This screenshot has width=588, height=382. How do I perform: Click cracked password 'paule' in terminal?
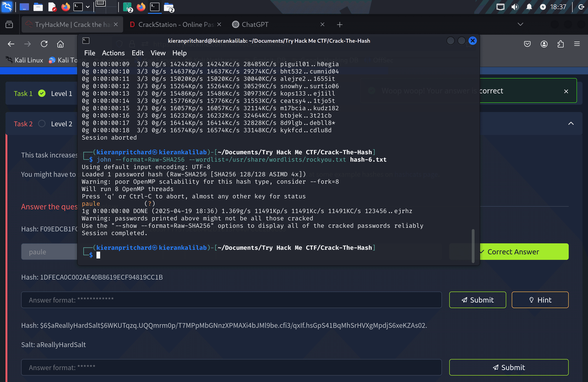91,204
